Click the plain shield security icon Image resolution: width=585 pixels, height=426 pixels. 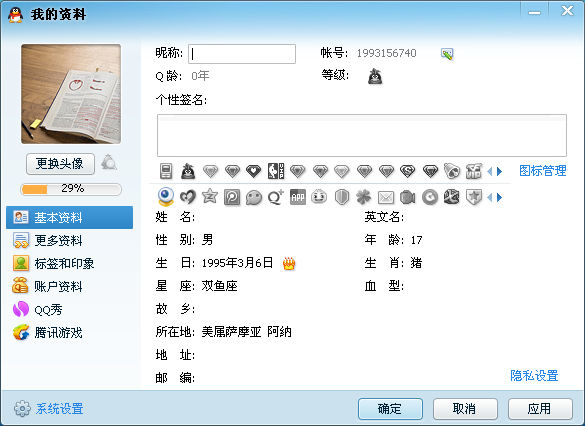pyautogui.click(x=342, y=197)
